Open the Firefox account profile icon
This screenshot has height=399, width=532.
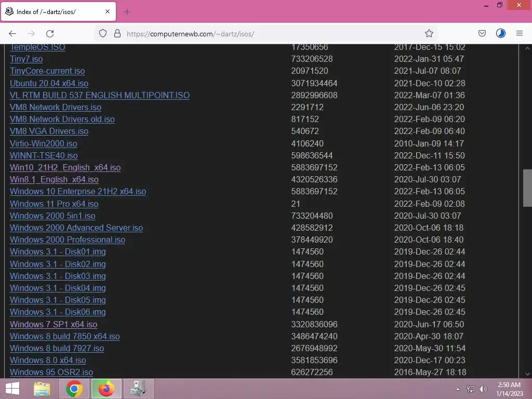tap(501, 34)
